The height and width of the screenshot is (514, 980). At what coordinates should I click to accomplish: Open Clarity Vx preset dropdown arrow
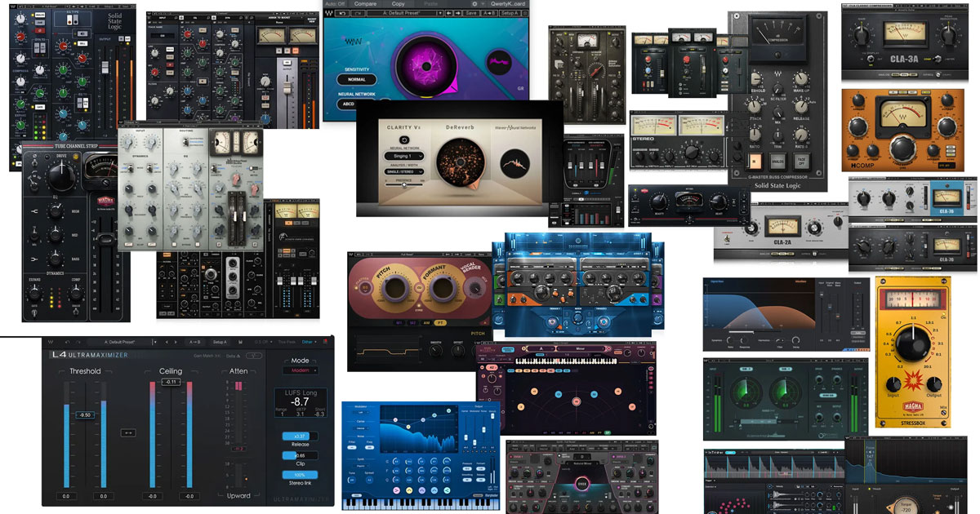(440, 13)
